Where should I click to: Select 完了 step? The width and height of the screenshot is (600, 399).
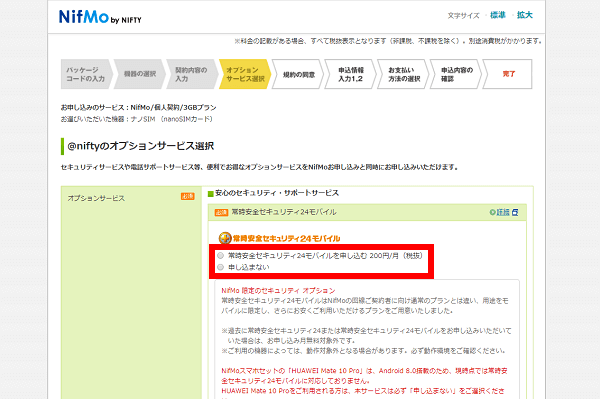pos(508,74)
